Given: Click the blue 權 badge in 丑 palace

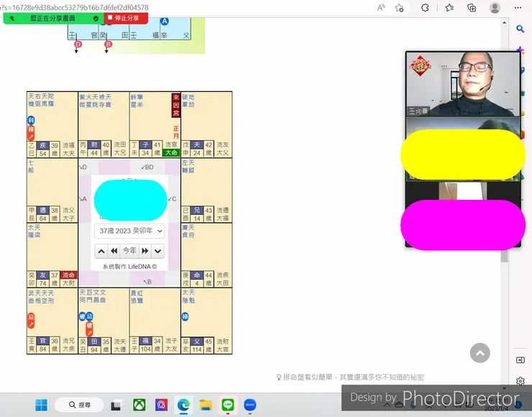Looking at the screenshot, I should (82, 316).
